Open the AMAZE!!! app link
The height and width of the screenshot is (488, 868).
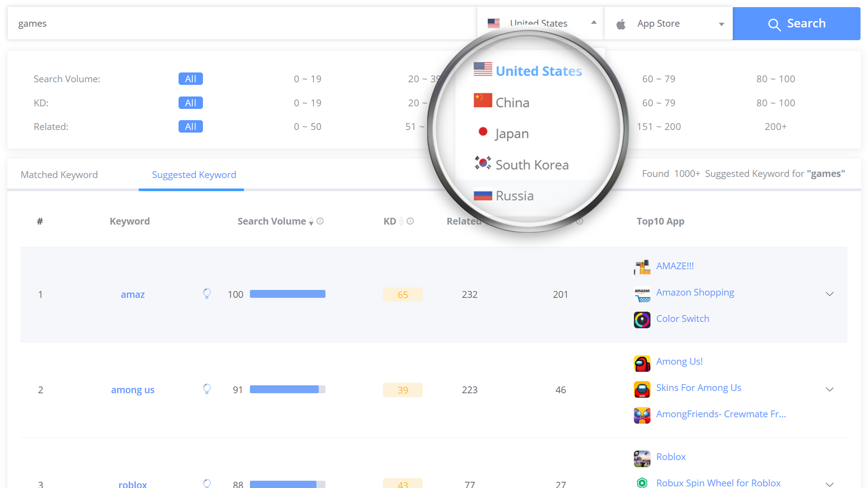(x=675, y=266)
